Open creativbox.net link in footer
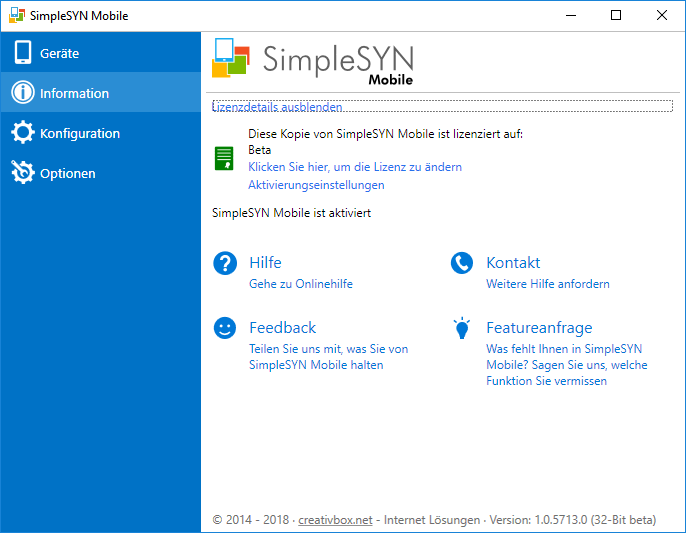Viewport: 686px width, 533px height. point(335,520)
